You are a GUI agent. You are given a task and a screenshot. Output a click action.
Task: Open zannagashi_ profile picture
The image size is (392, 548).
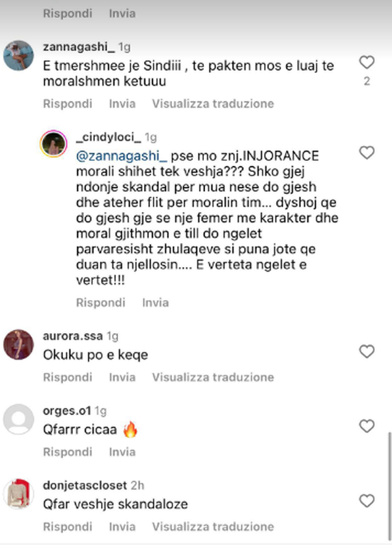click(x=18, y=56)
